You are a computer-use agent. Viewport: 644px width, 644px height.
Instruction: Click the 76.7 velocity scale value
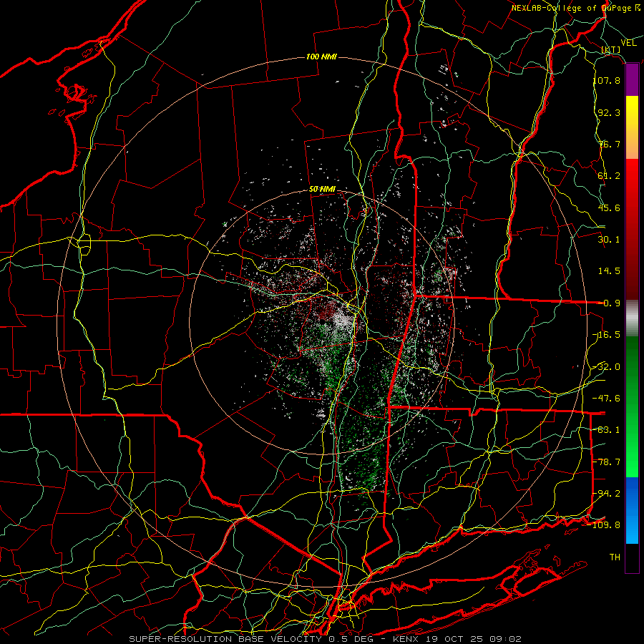[609, 144]
